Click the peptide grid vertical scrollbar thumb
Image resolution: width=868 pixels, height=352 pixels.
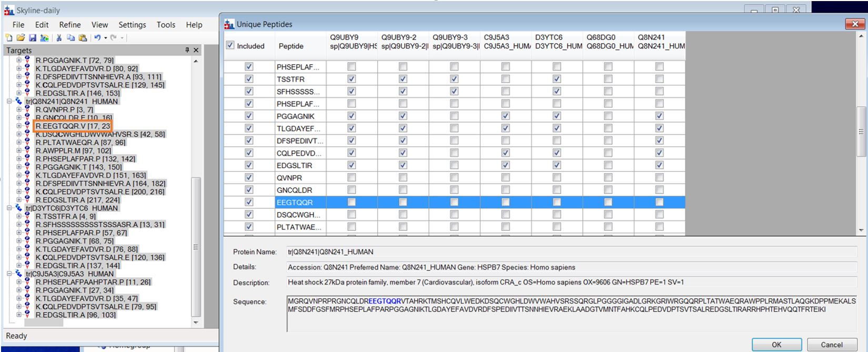point(861,132)
